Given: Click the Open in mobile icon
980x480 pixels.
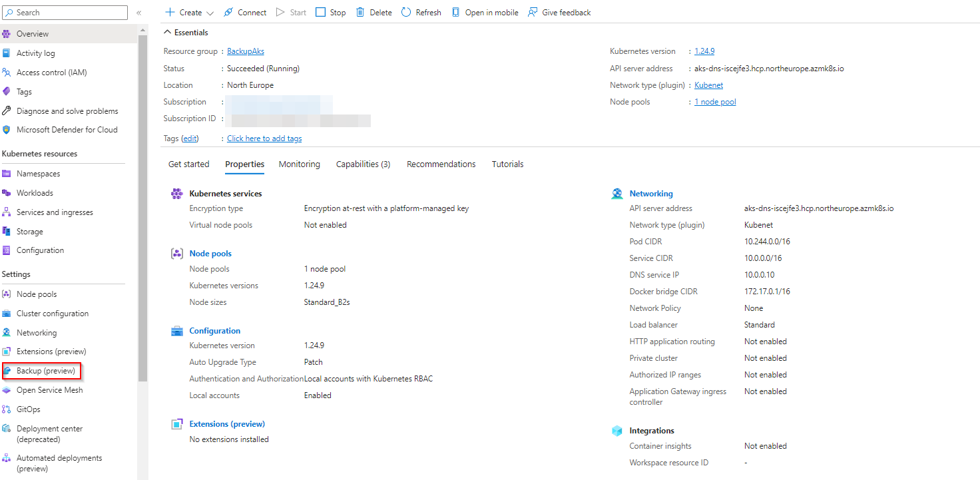Looking at the screenshot, I should 455,12.
